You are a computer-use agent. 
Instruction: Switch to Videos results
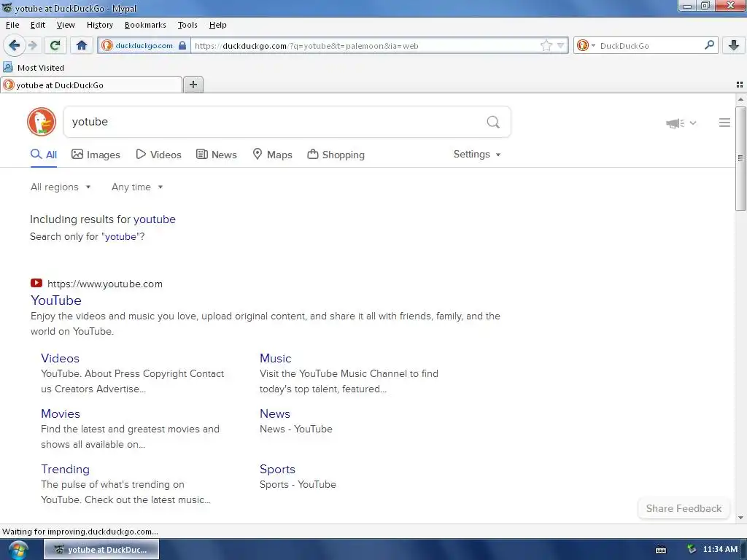(x=158, y=155)
